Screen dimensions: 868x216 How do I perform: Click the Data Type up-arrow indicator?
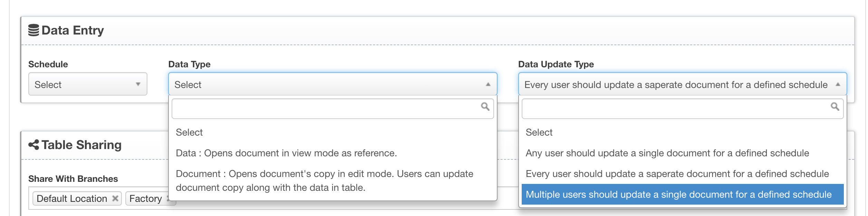tap(488, 84)
